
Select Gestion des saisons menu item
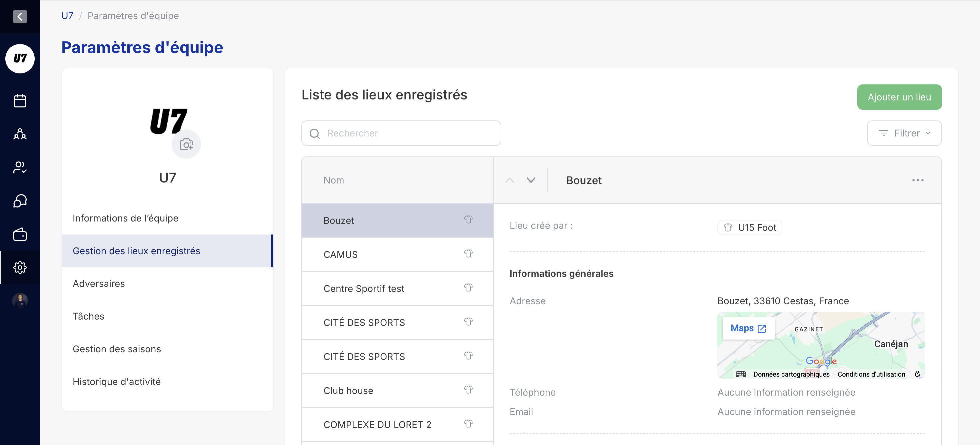pos(116,349)
